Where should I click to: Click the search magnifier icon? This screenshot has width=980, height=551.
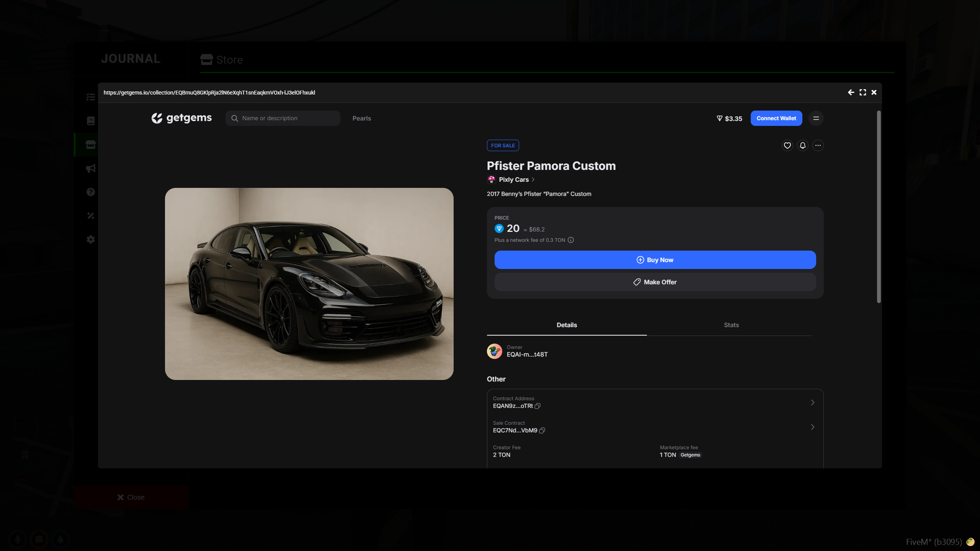point(235,118)
